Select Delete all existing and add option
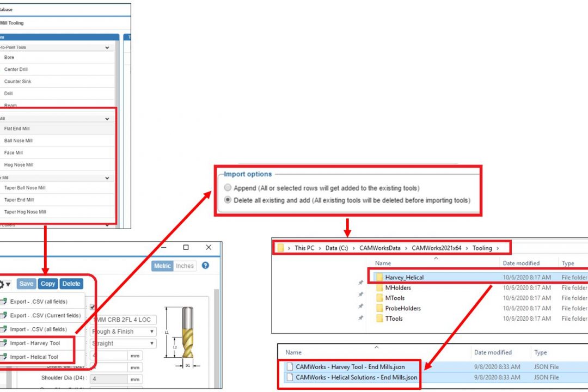588x392 pixels. 228,200
